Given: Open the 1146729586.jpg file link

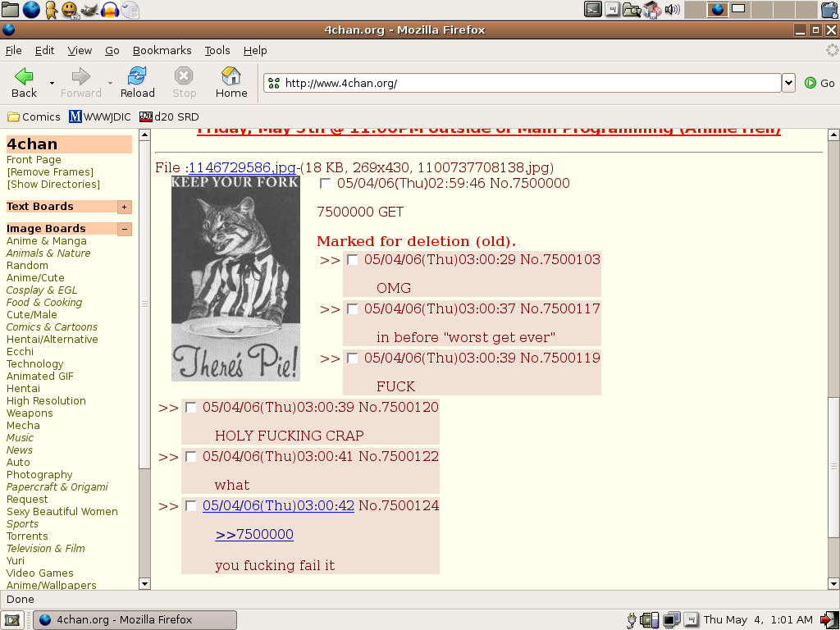Looking at the screenshot, I should 242,167.
